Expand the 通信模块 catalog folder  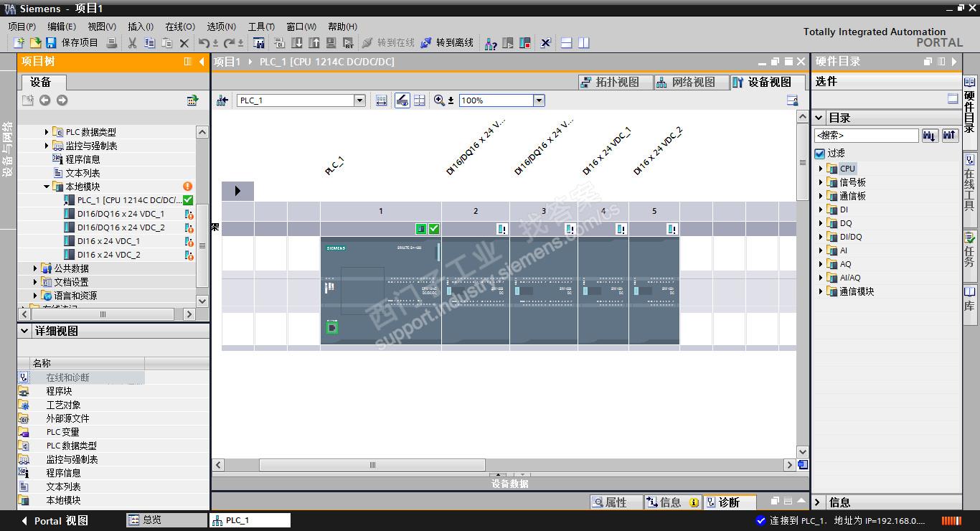[821, 291]
